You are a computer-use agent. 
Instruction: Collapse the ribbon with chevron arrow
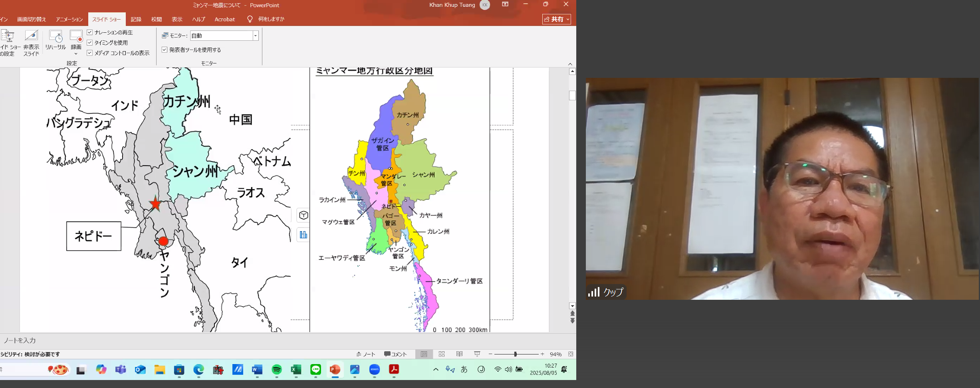click(570, 64)
